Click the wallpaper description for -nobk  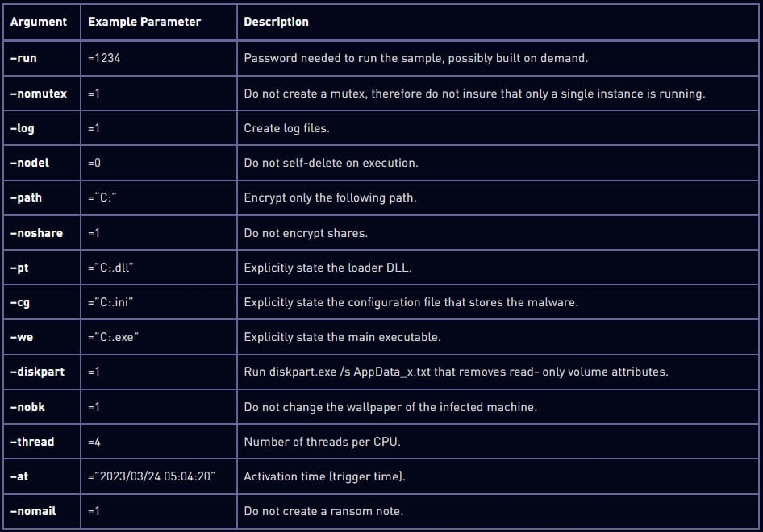click(x=390, y=407)
